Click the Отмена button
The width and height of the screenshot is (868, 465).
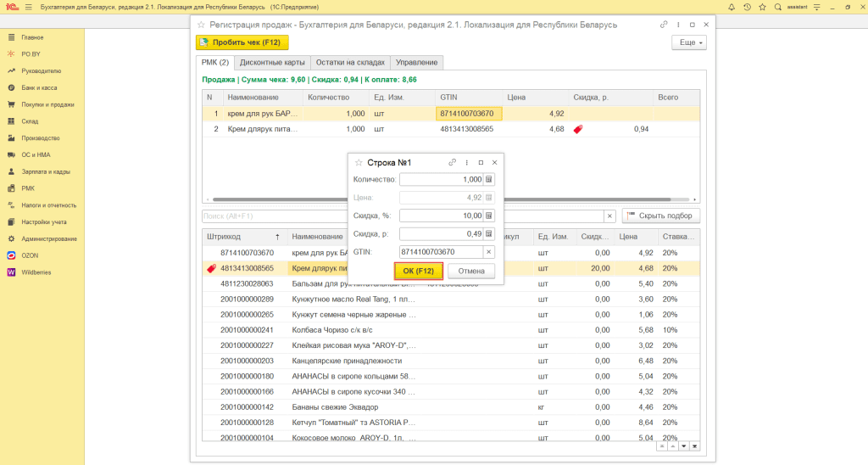coord(471,271)
